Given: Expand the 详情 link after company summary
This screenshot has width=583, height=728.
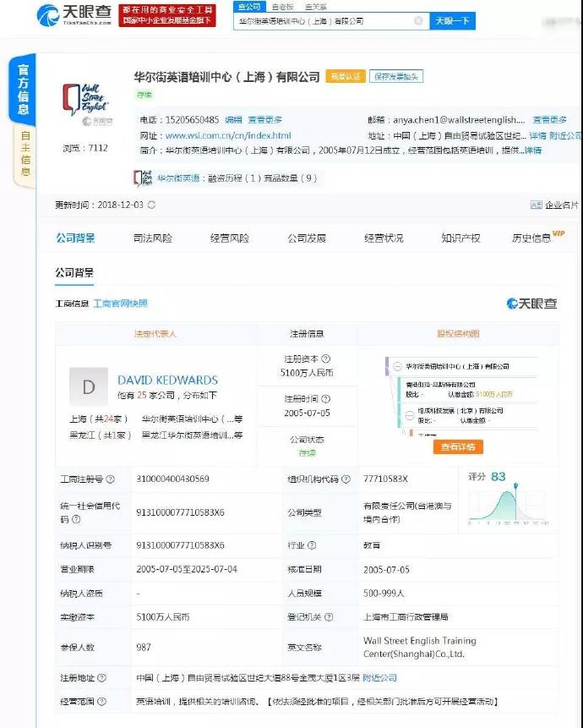Looking at the screenshot, I should (533, 151).
